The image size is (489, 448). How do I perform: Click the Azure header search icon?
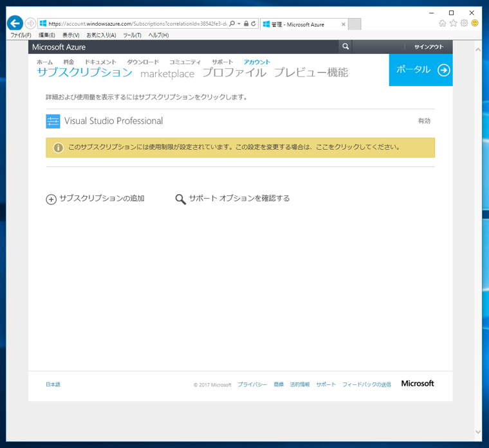tap(346, 47)
